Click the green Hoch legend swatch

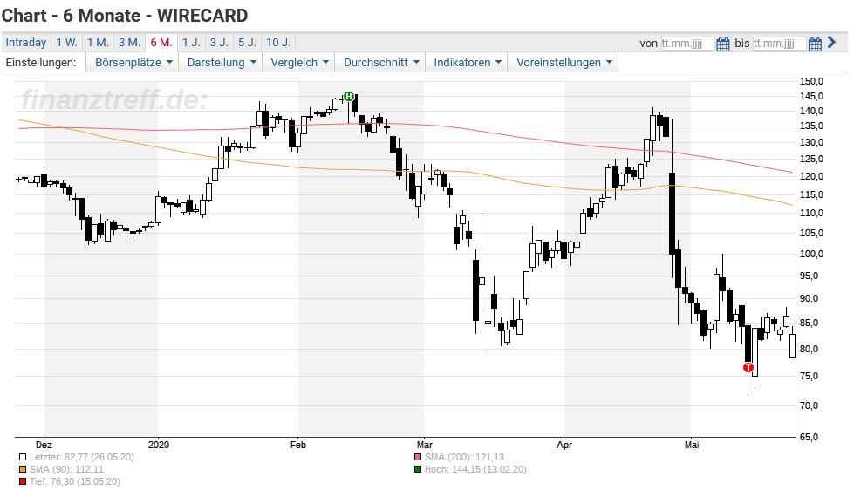(x=418, y=469)
